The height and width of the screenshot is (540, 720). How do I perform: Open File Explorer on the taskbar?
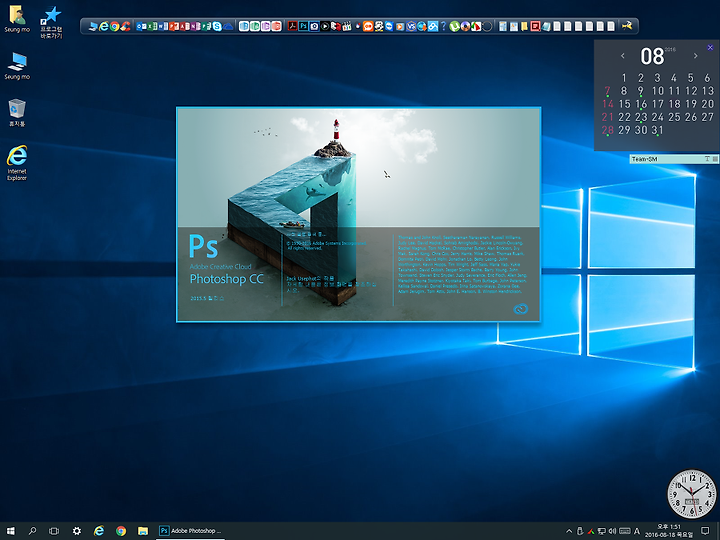143,531
